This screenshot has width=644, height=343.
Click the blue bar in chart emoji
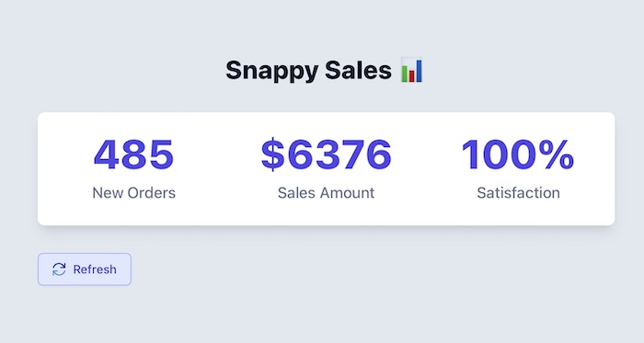coord(418,71)
